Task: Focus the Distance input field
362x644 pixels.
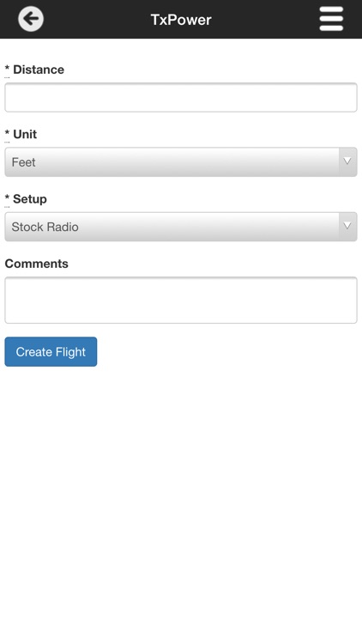Action: (181, 97)
